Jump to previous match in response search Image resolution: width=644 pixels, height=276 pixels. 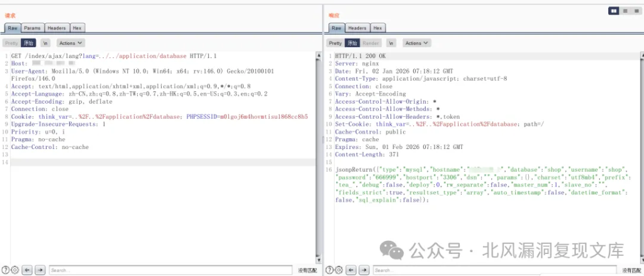[x=351, y=270]
